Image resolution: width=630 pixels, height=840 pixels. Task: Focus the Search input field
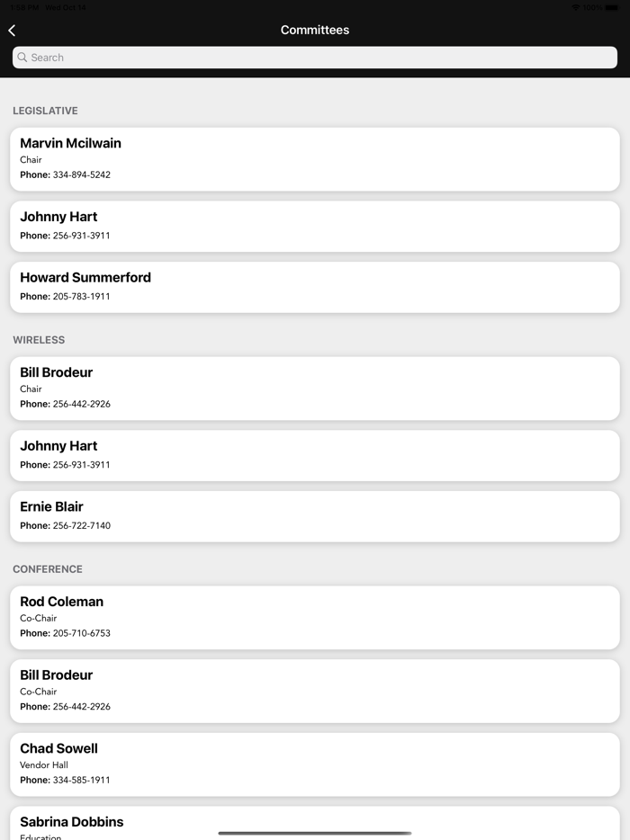315,58
